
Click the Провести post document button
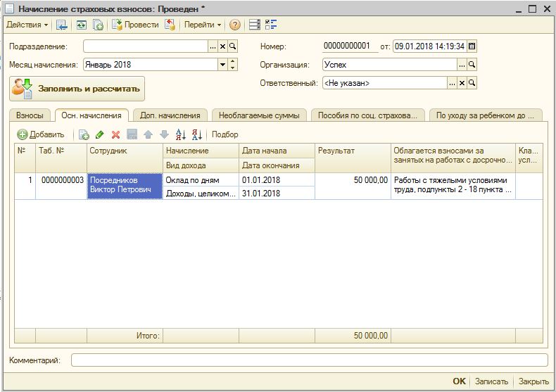[136, 25]
